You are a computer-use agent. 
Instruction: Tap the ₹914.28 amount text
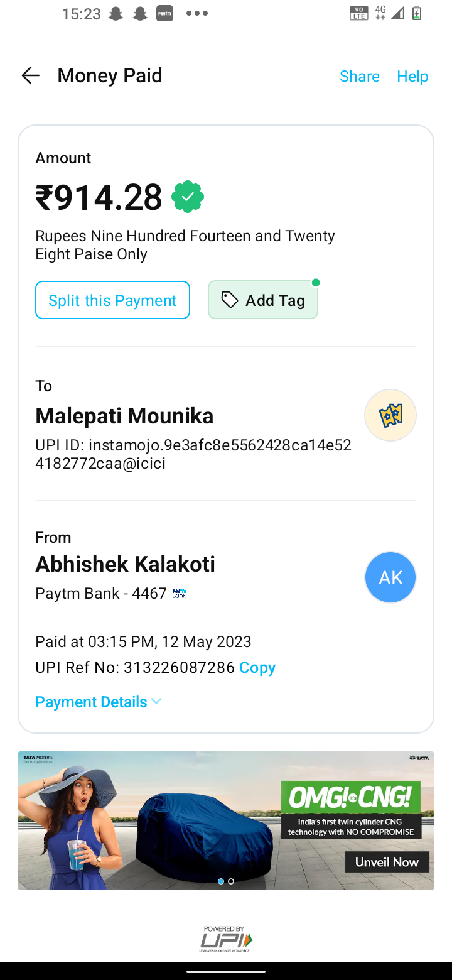[x=99, y=197]
